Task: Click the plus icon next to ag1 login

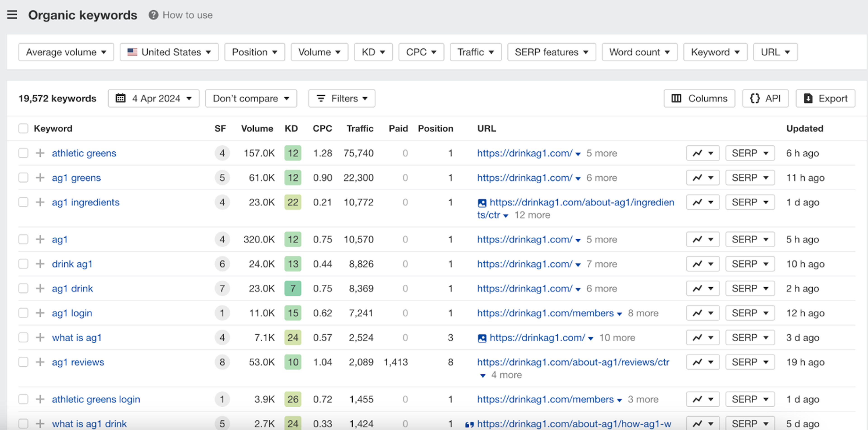Action: tap(40, 313)
